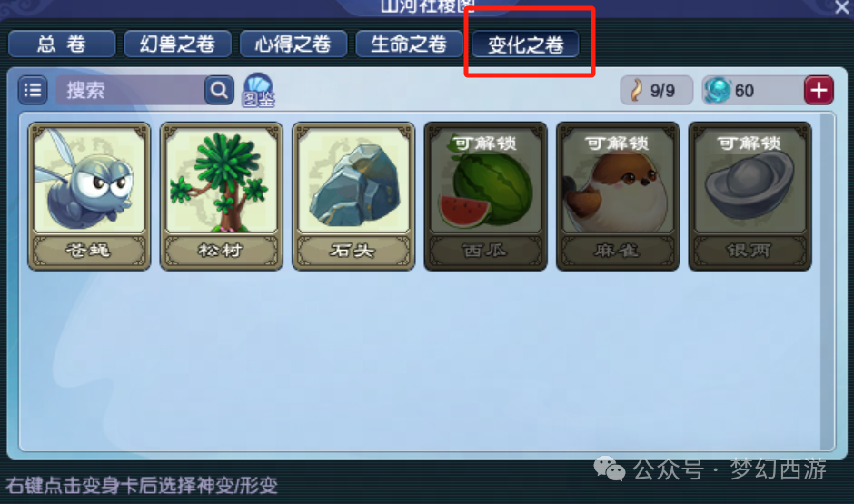Click the 搜索 search input field
This screenshot has width=854, height=504.
click(131, 90)
